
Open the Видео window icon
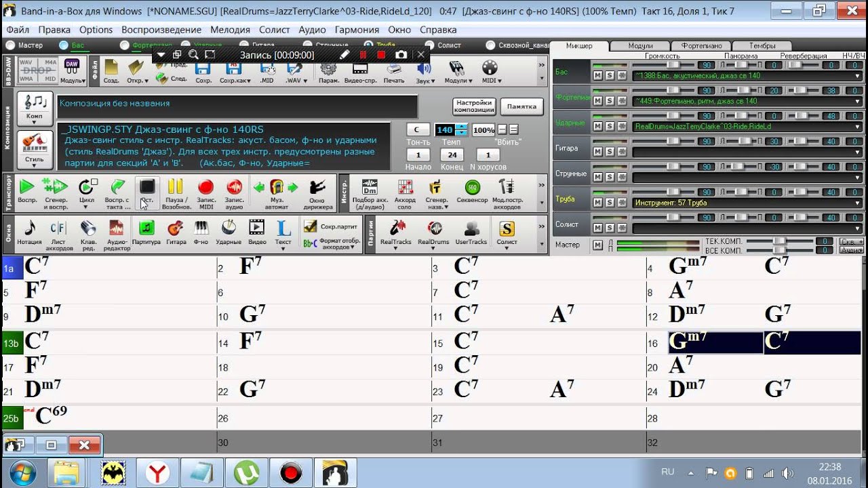pyautogui.click(x=257, y=234)
